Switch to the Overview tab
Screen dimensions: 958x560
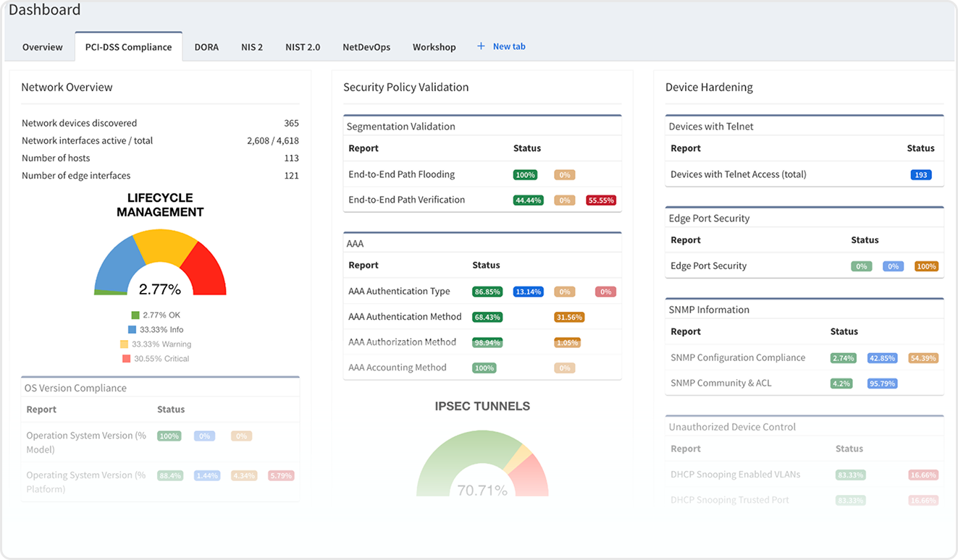[x=42, y=47]
